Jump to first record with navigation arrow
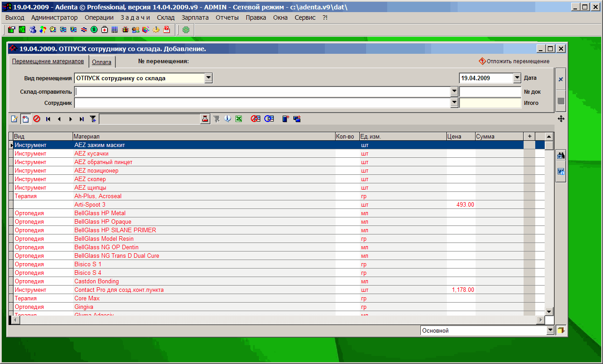 coord(48,119)
